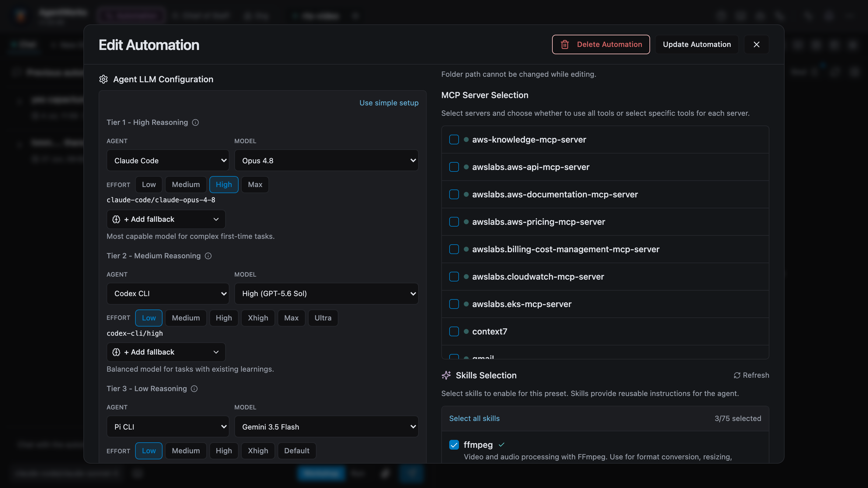This screenshot has height=488, width=868.
Task: Open the Tier 1 Model dropdown Opus 4.8
Action: point(326,161)
